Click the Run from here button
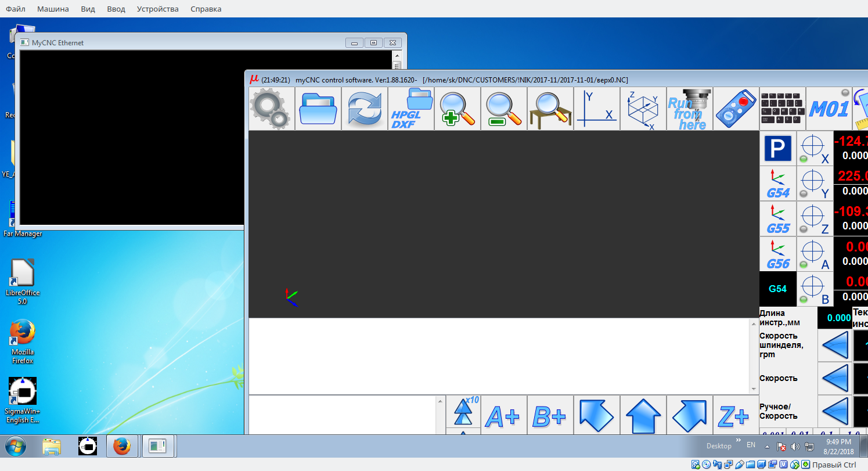The width and height of the screenshot is (868, 471). click(689, 109)
